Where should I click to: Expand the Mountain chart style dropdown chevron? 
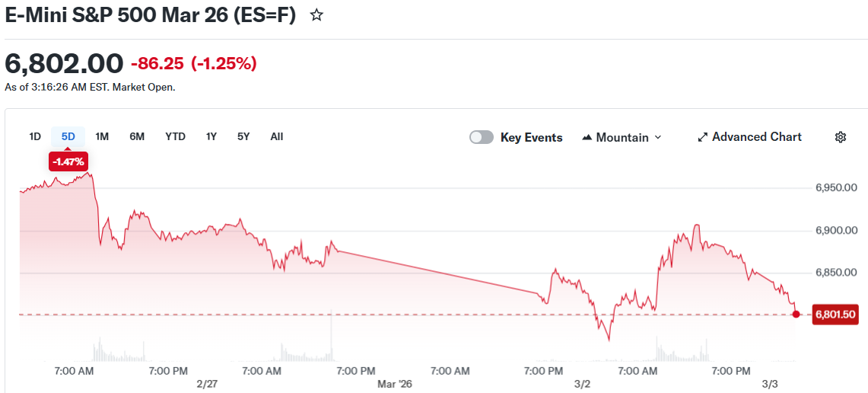pos(658,138)
